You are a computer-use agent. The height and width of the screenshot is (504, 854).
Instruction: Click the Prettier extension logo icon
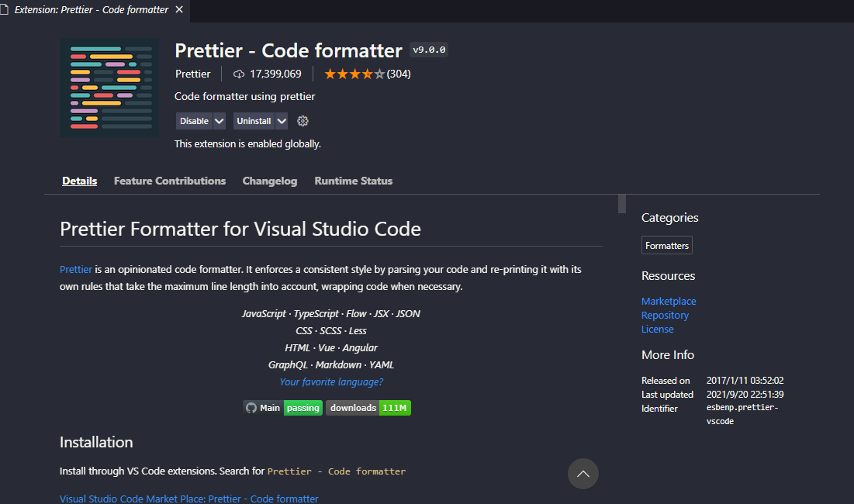tap(109, 88)
